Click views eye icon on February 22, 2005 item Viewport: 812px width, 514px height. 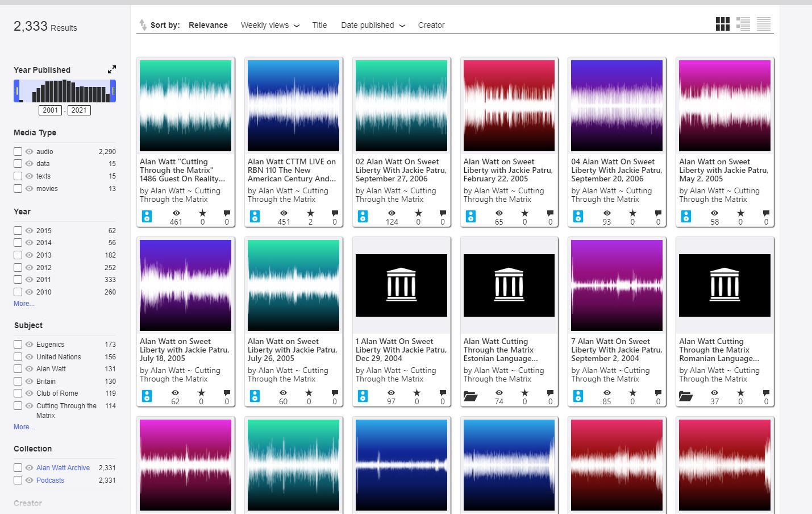pos(499,213)
